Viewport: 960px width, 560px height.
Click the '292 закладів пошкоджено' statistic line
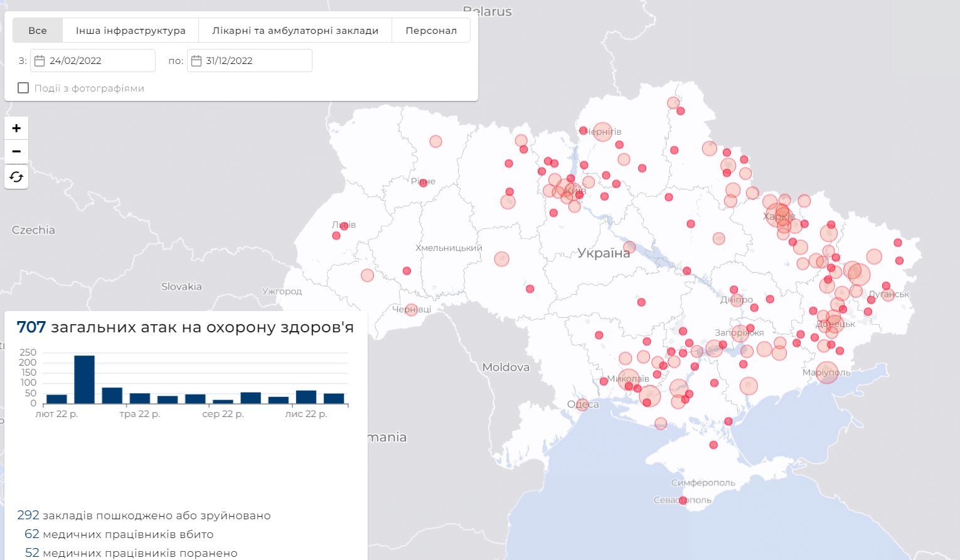point(144,515)
